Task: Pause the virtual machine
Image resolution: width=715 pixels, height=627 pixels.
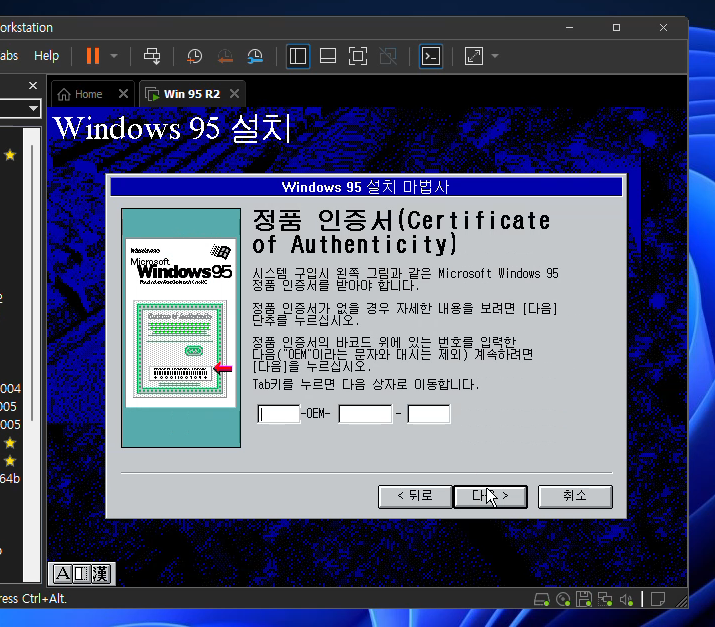Action: (93, 56)
